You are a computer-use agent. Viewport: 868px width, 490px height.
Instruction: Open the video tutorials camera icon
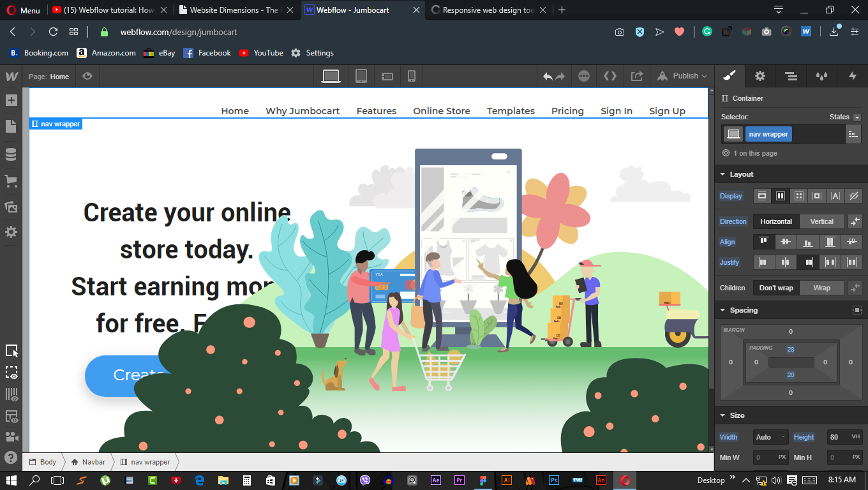[11, 437]
